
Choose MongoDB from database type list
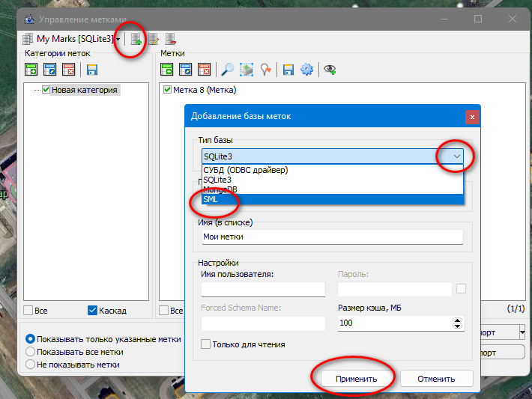223,189
